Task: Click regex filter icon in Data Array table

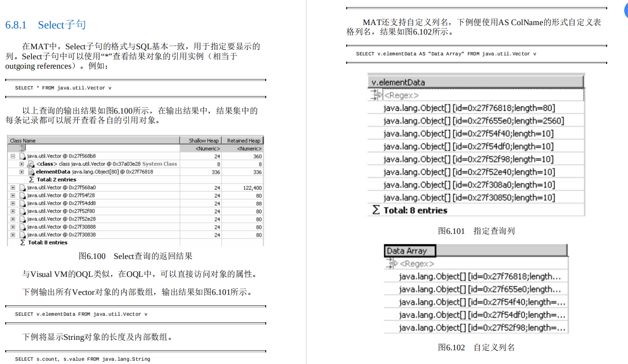Action: (392, 264)
